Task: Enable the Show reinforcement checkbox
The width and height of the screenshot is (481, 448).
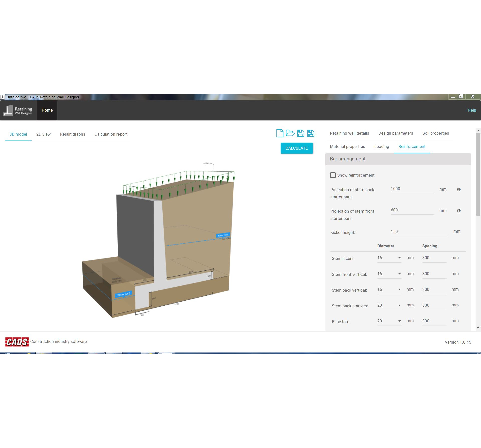Action: pos(333,175)
